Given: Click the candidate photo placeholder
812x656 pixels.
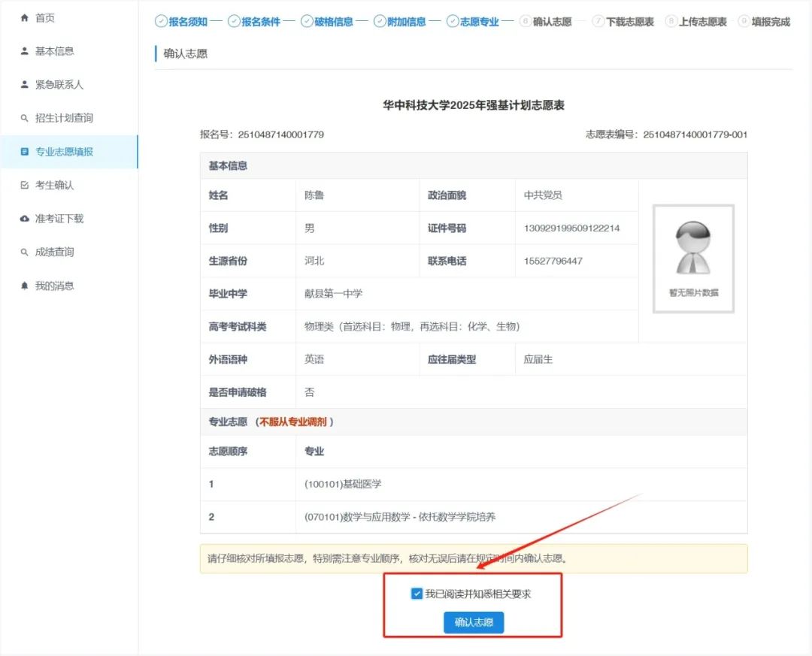Looking at the screenshot, I should tap(693, 258).
